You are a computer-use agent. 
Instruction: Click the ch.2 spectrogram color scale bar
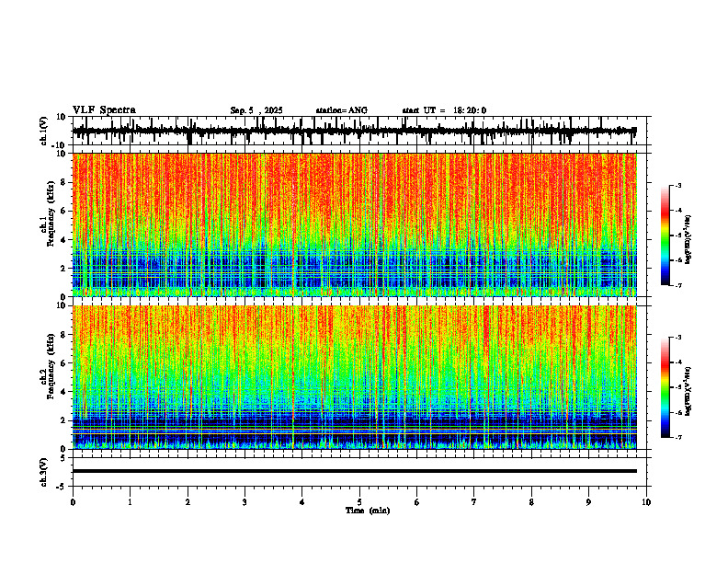pyautogui.click(x=665, y=387)
